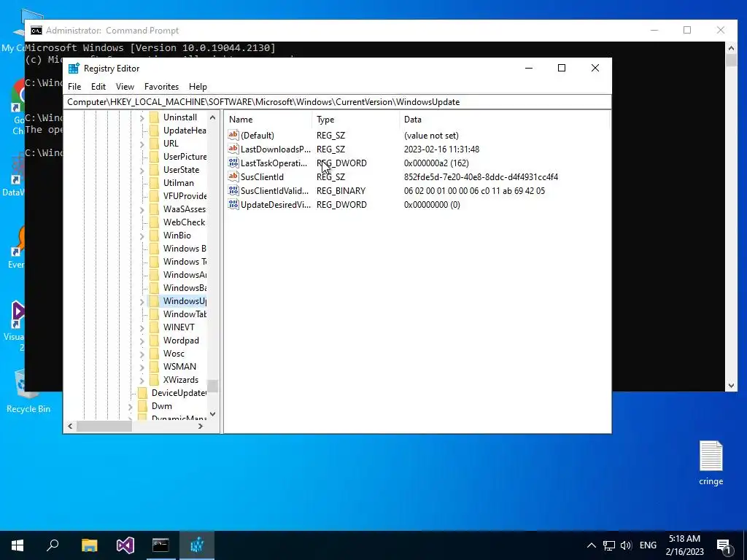This screenshot has width=747, height=560.
Task: Select the Dwm folder icon in tree
Action: click(x=142, y=406)
